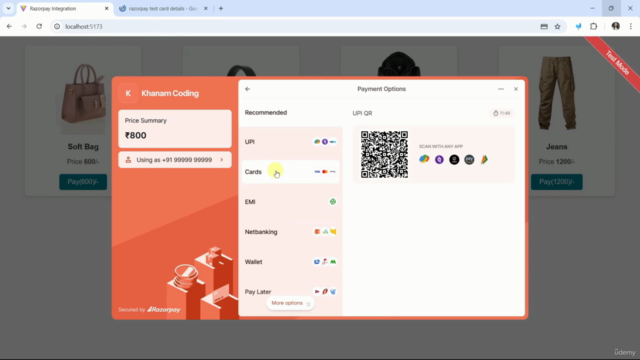The height and width of the screenshot is (360, 640).
Task: Open the 'Using as +91 99999 99999' contact row
Action: tap(175, 160)
